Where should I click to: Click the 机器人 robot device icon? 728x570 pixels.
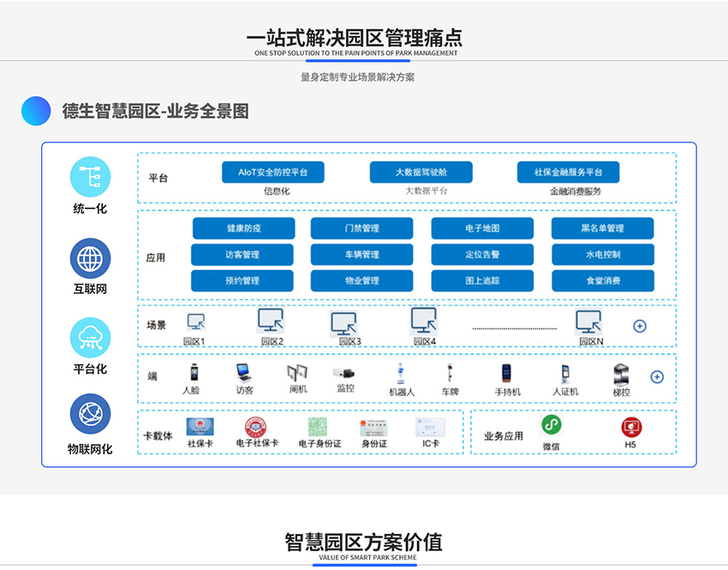[401, 374]
